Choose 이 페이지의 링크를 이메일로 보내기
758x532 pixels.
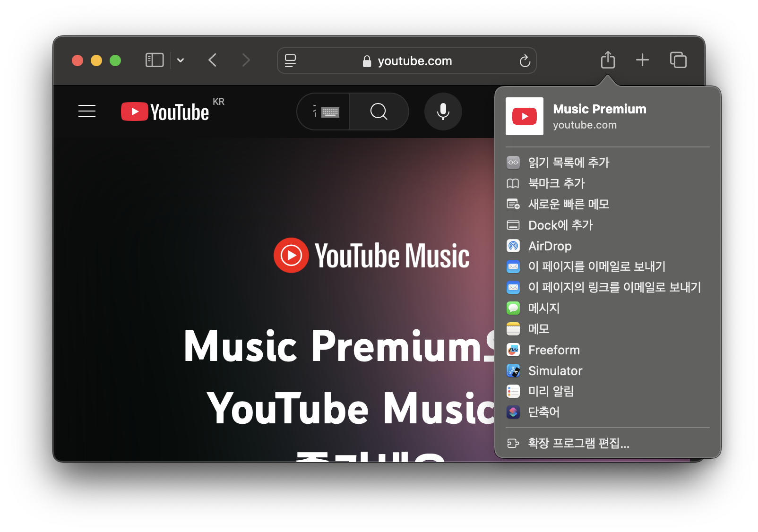(x=608, y=287)
